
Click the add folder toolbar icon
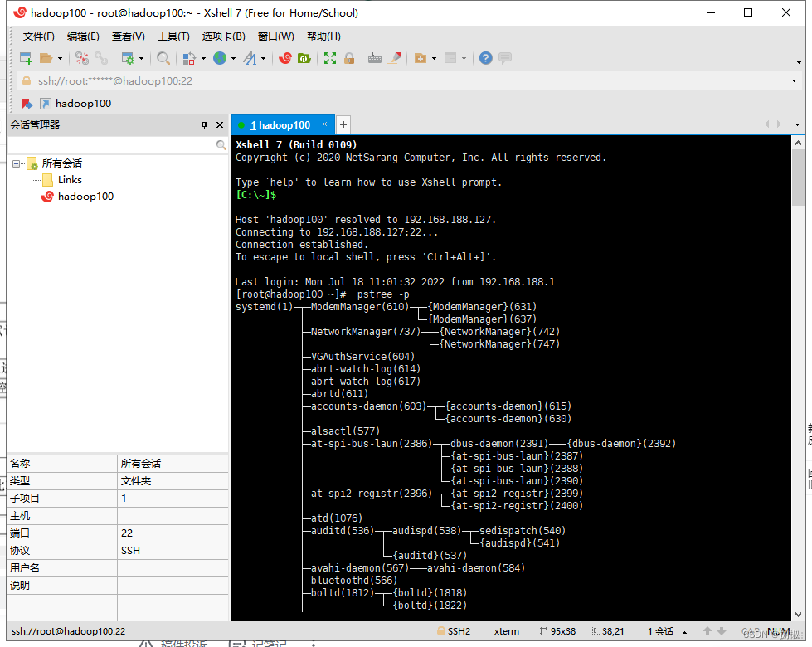click(421, 58)
